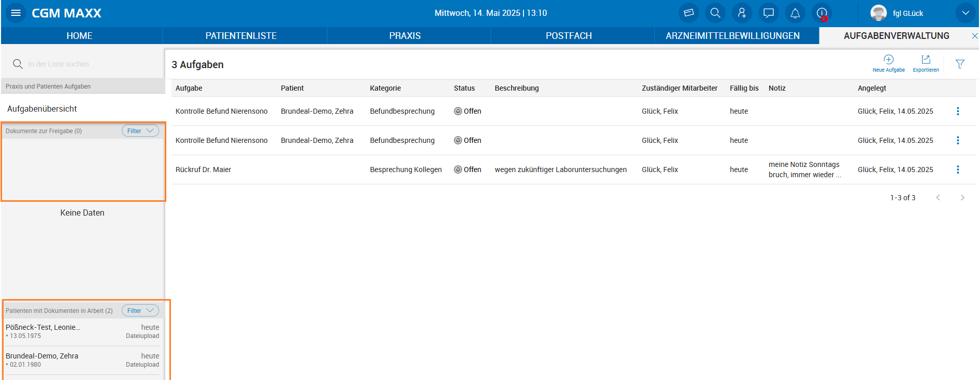Go to the POSTFACH tab

click(569, 36)
